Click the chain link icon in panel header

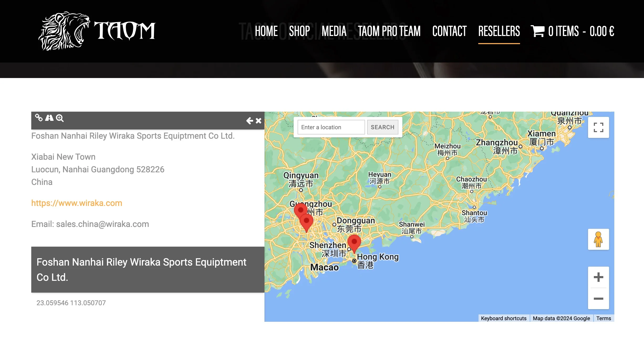click(x=39, y=118)
